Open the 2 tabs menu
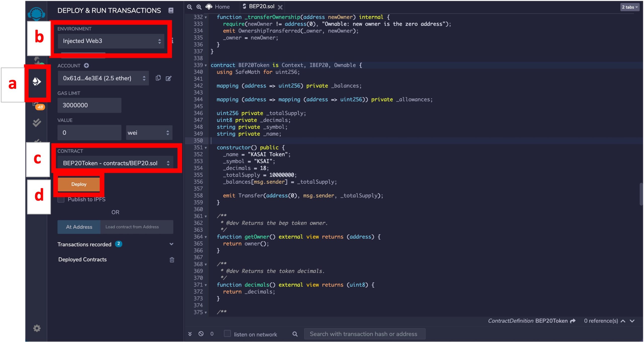The width and height of the screenshot is (644, 342). click(x=630, y=7)
